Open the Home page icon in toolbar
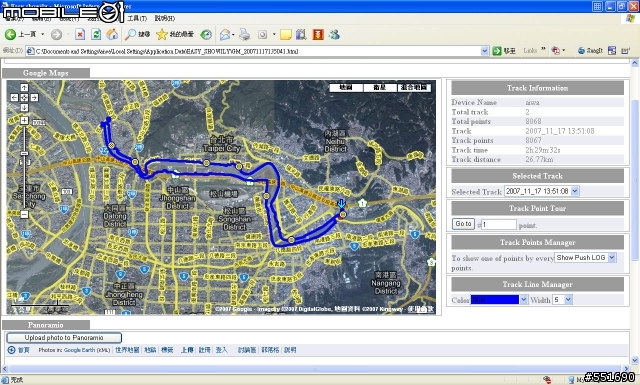 (x=112, y=35)
